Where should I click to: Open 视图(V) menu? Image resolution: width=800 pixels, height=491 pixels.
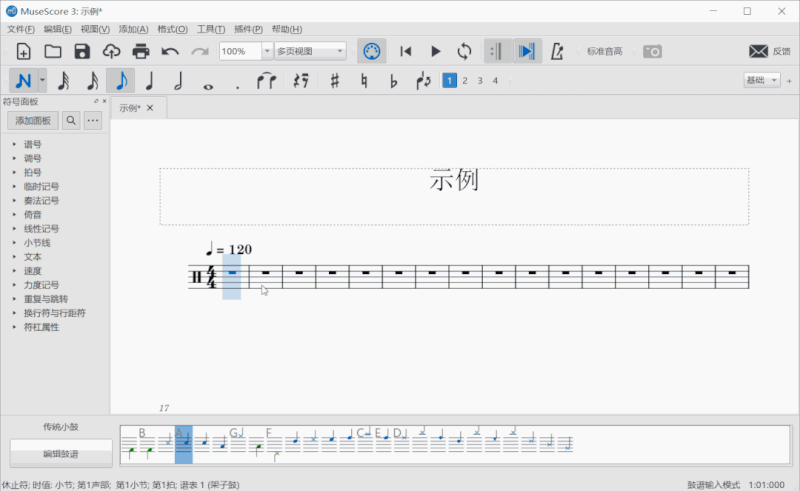point(95,29)
